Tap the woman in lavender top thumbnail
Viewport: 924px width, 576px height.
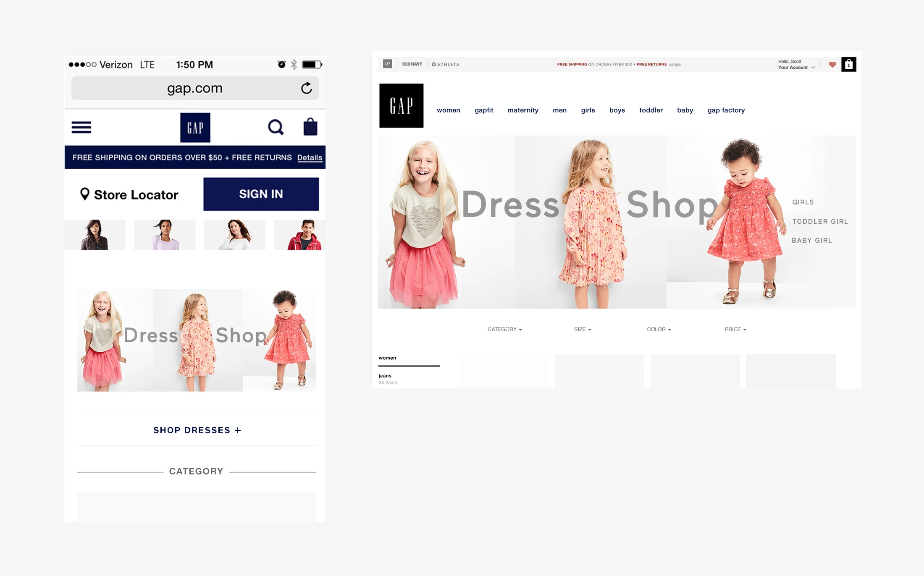pos(165,235)
